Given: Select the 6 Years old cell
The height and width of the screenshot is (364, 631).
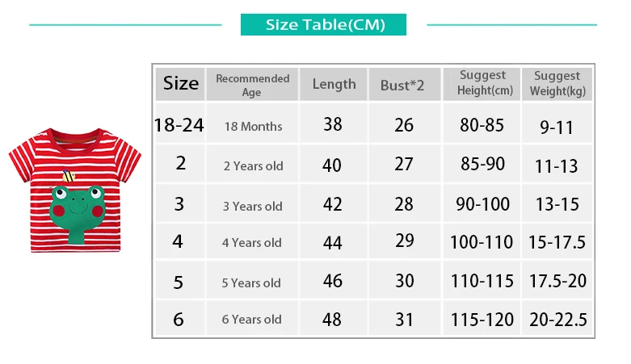Looking at the screenshot, I should click(x=252, y=319).
